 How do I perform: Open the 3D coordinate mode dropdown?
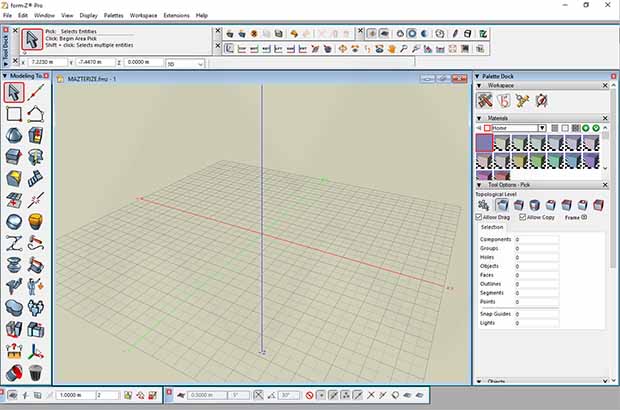[x=185, y=64]
